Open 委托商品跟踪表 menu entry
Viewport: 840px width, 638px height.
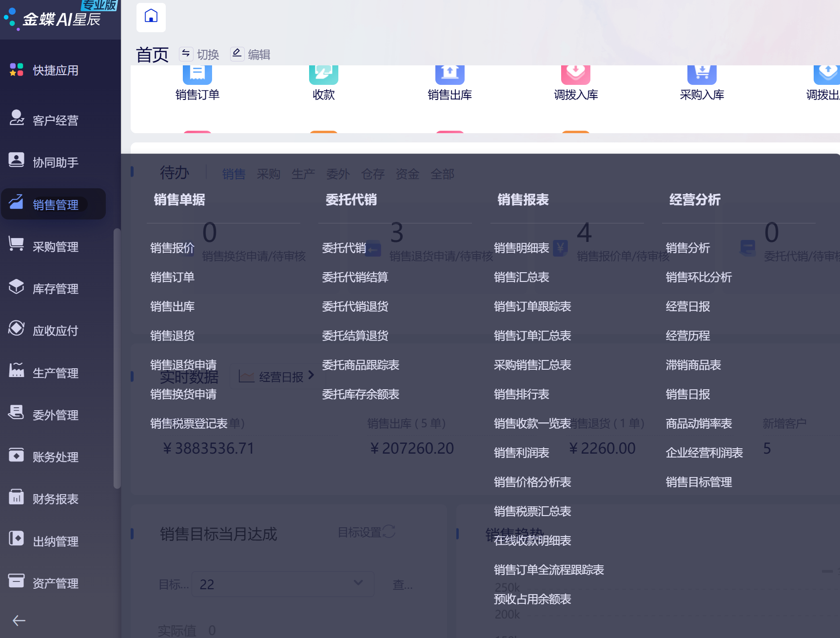tap(361, 365)
